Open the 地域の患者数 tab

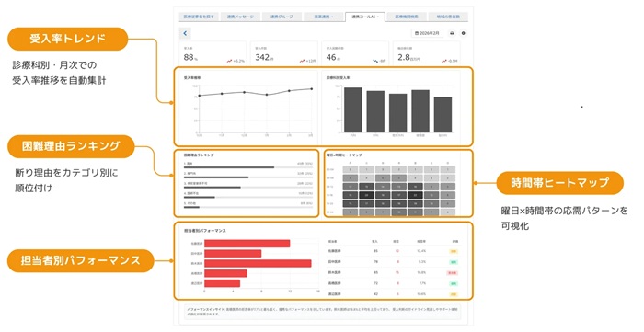448,17
